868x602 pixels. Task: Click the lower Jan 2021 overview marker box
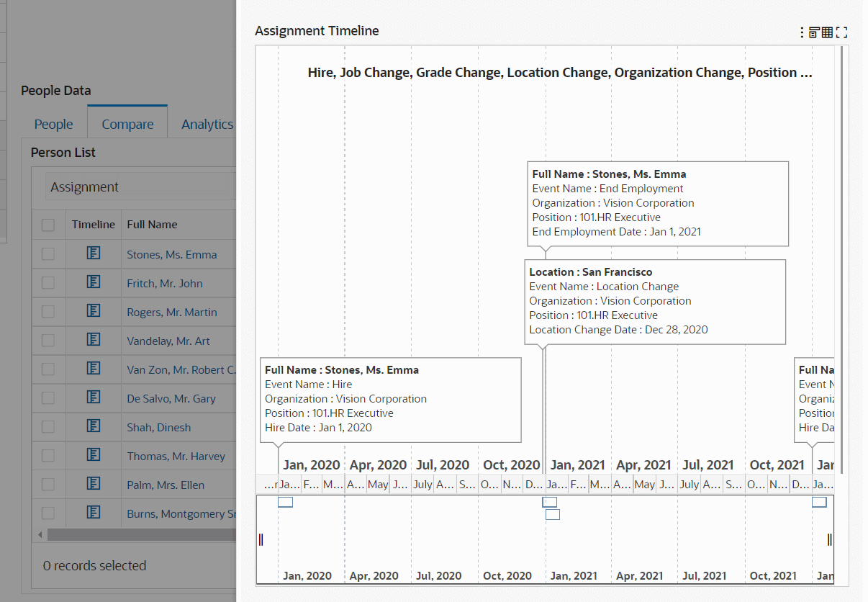point(553,514)
